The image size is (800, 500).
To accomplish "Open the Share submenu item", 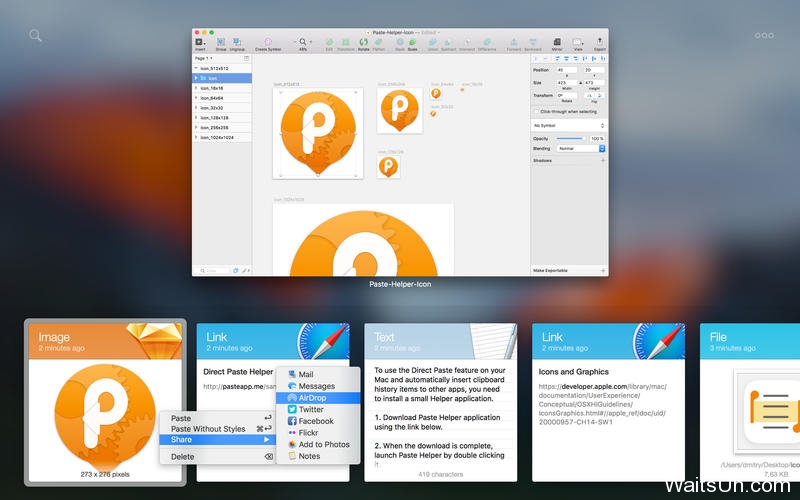I will pos(217,440).
